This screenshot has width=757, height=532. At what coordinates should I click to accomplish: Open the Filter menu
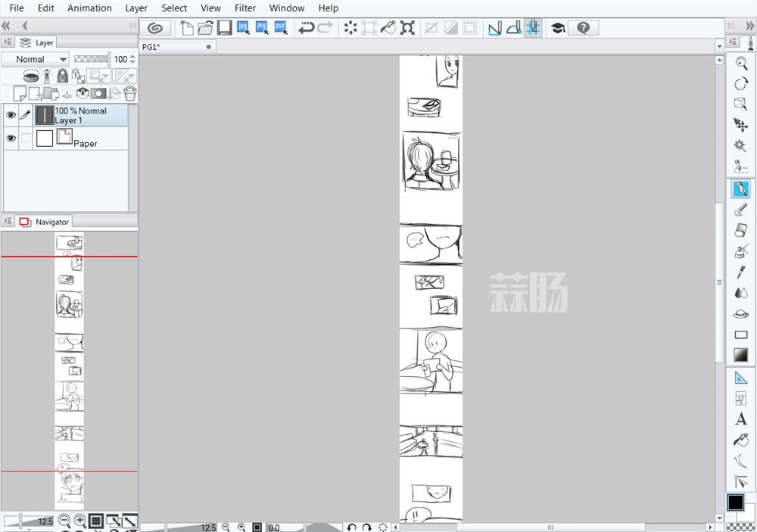[245, 8]
